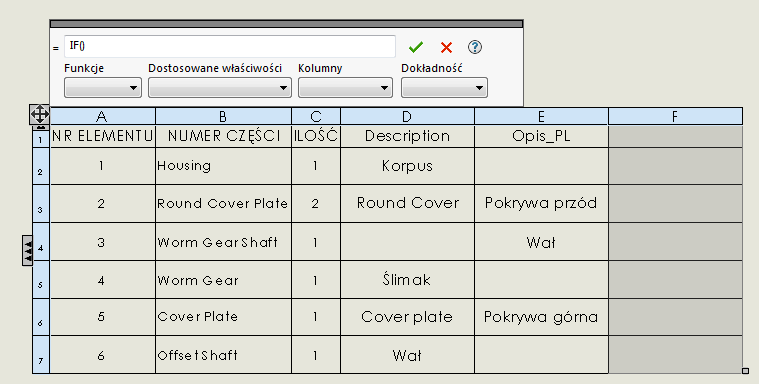This screenshot has width=759, height=384.
Task: Cancel the equation with red X
Action: tap(446, 47)
